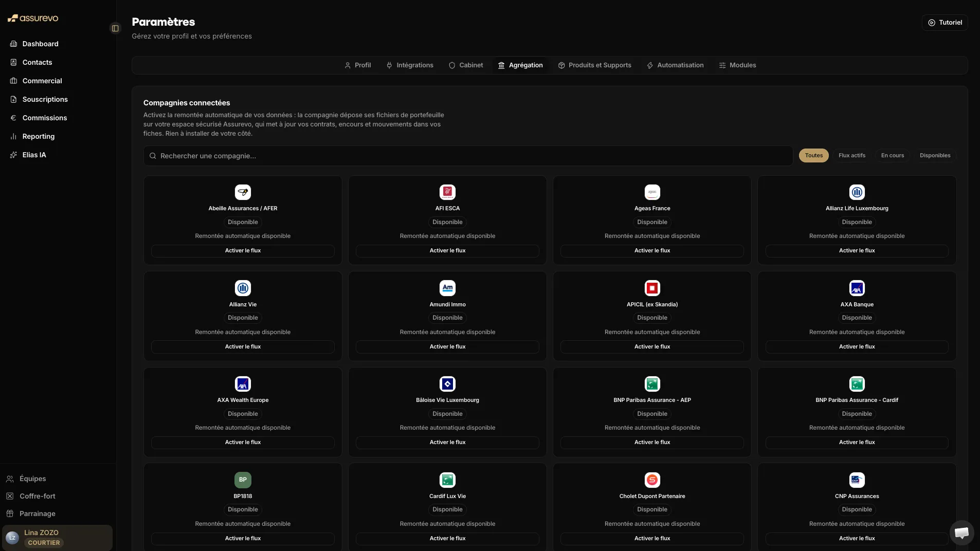The image size is (980, 551).
Task: Filter by Disponibles
Action: (935, 155)
